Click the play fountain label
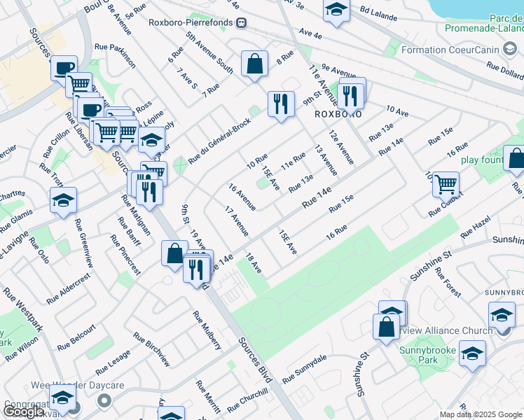 tap(482, 160)
